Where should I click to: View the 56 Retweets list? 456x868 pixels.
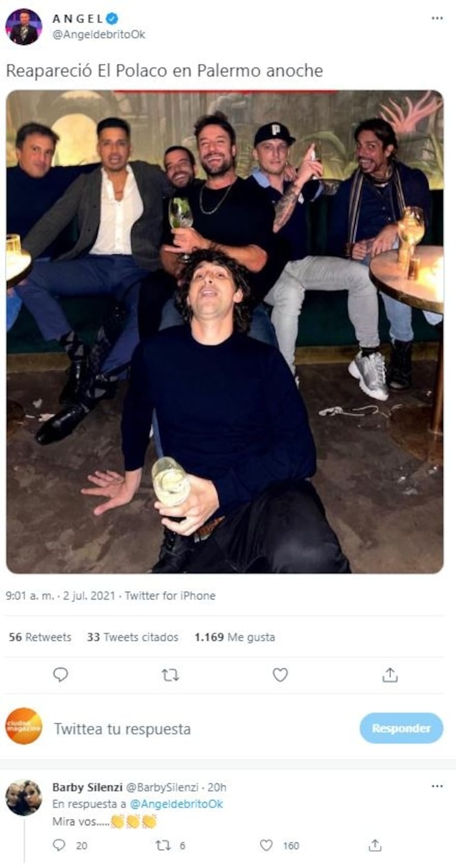coord(40,637)
